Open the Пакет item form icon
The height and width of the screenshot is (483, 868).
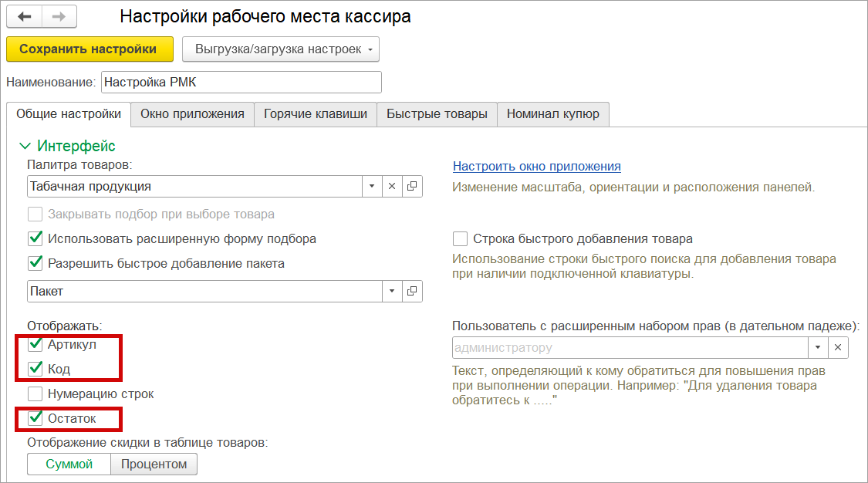[x=412, y=291]
